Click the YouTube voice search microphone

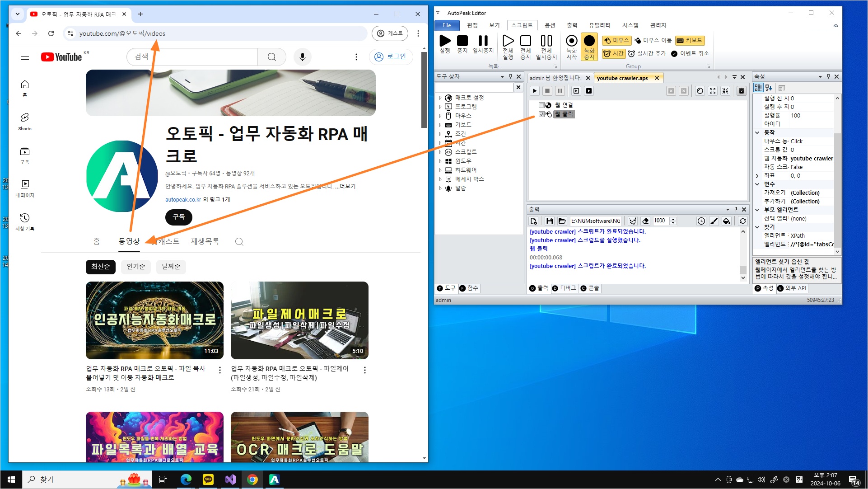(302, 57)
